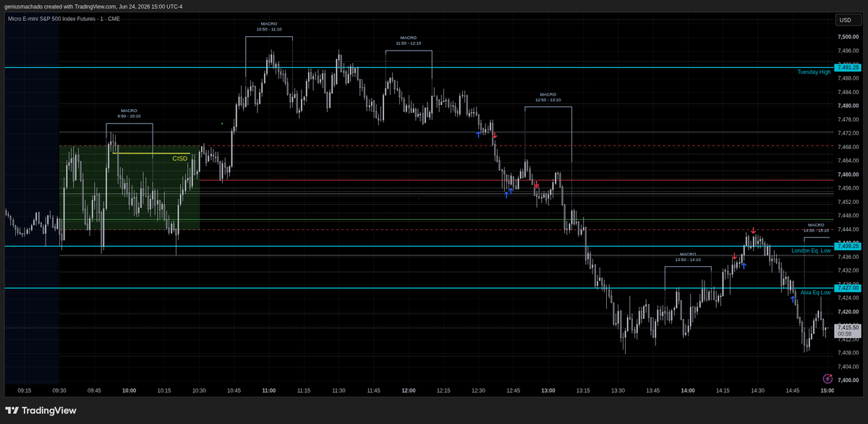Image resolution: width=868 pixels, height=424 pixels.
Task: Click the 15:00 time axis label
Action: pos(827,391)
